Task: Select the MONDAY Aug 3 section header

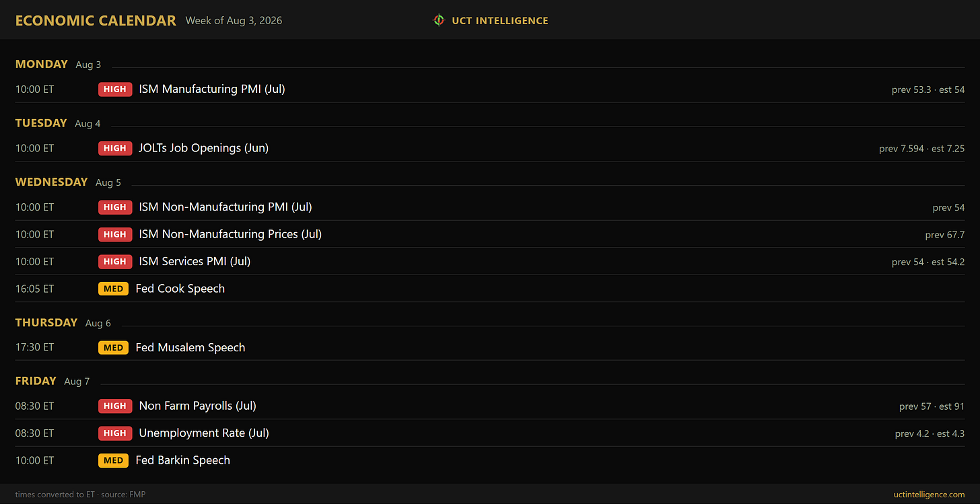Action: [x=58, y=65]
